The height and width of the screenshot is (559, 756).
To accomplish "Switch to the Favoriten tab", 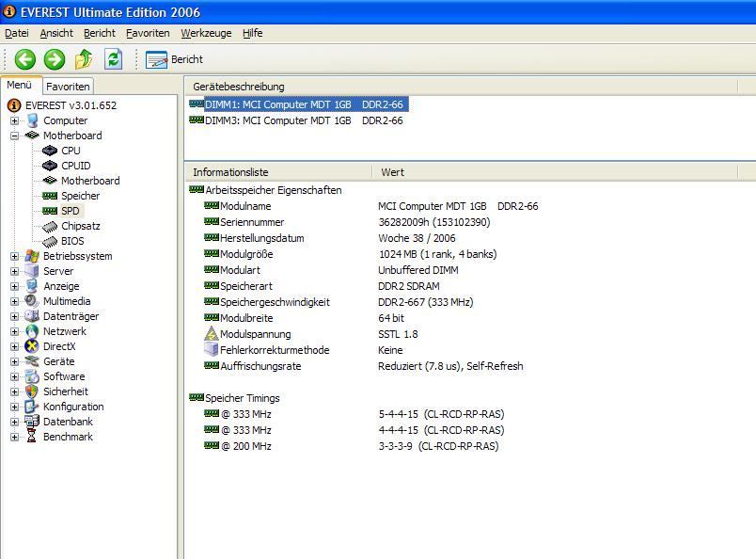I will click(68, 87).
